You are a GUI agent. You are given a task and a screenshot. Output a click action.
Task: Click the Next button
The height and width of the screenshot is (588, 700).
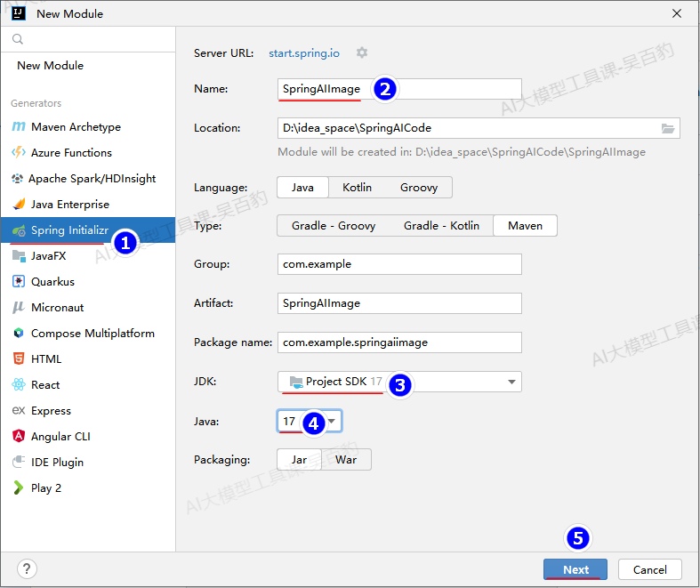pyautogui.click(x=575, y=569)
